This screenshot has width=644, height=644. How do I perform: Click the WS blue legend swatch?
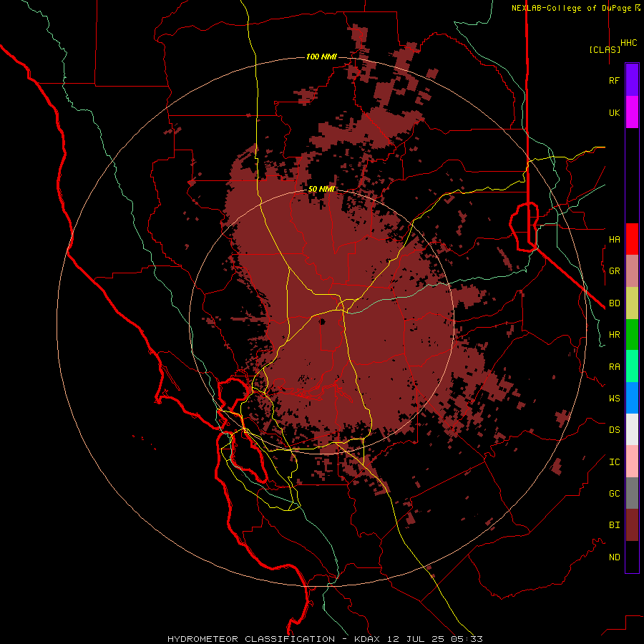click(x=632, y=398)
